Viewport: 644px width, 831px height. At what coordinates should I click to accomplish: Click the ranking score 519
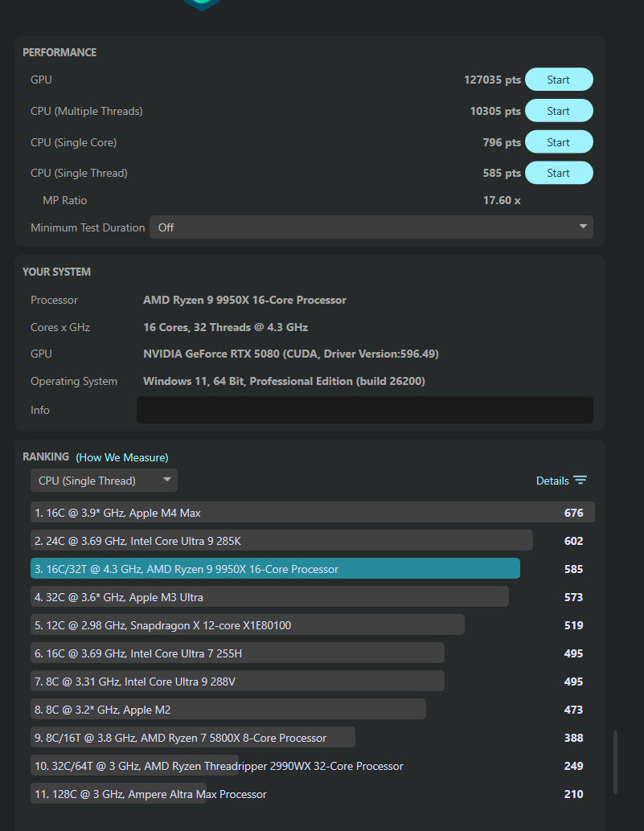(x=573, y=624)
